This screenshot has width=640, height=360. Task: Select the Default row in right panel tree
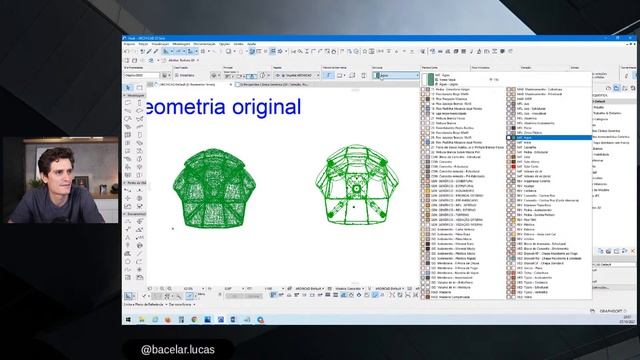click(x=614, y=101)
